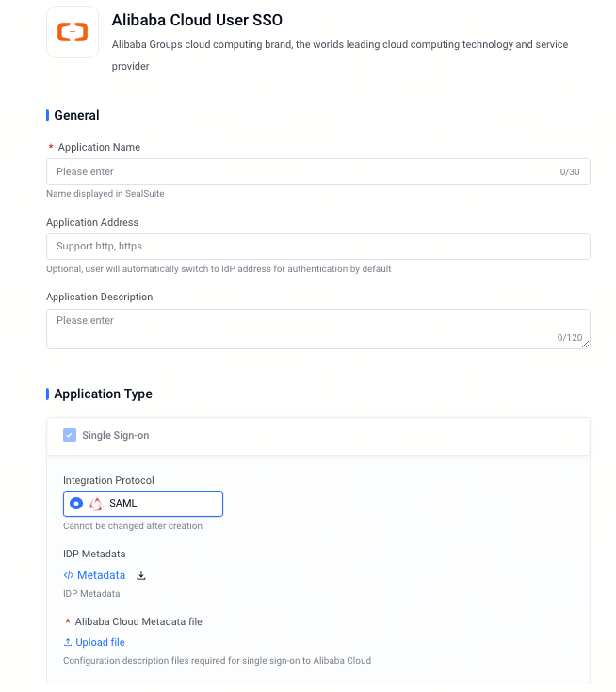Click into the Application Address field
Viewport: 616px width, 692px height.
tap(318, 247)
